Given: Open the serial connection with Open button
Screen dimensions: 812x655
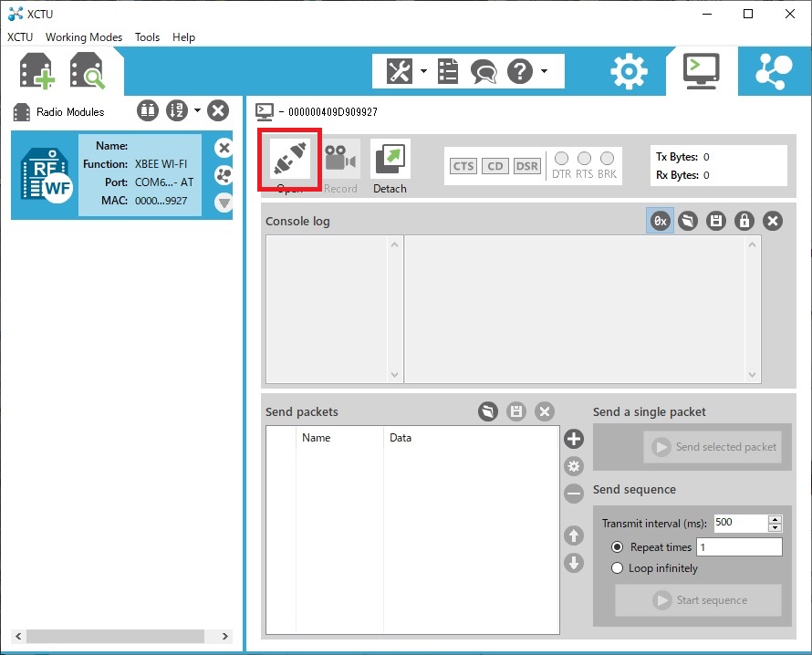Looking at the screenshot, I should click(x=290, y=159).
